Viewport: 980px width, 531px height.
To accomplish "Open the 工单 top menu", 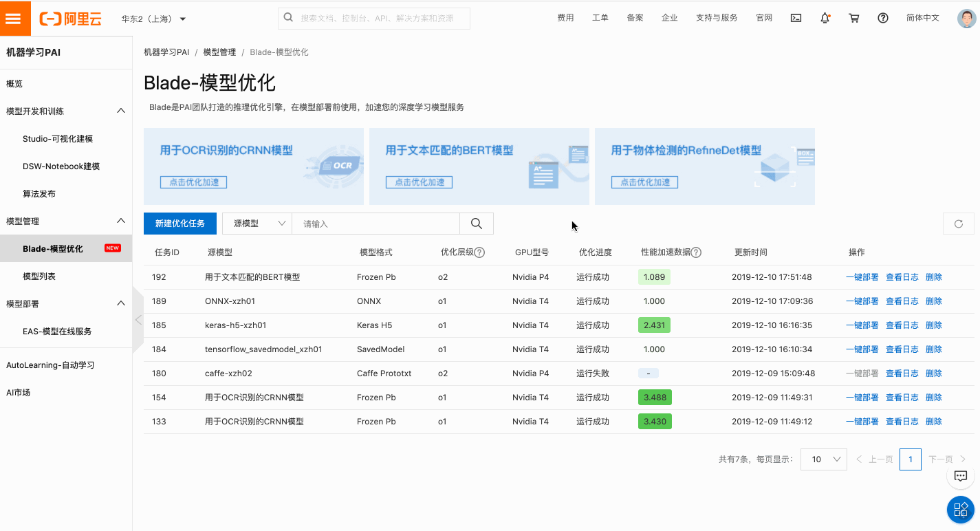I will [600, 18].
